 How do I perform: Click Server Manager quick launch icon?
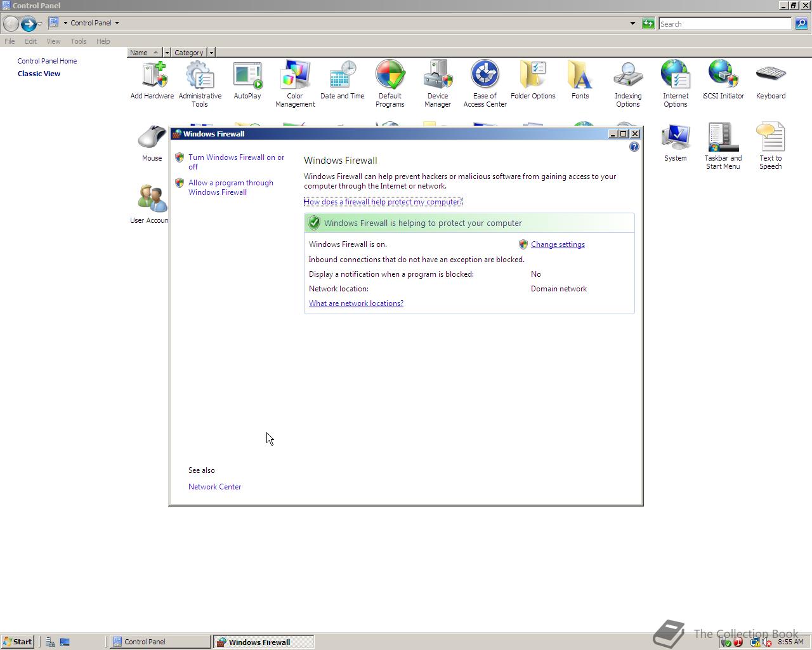click(x=50, y=642)
